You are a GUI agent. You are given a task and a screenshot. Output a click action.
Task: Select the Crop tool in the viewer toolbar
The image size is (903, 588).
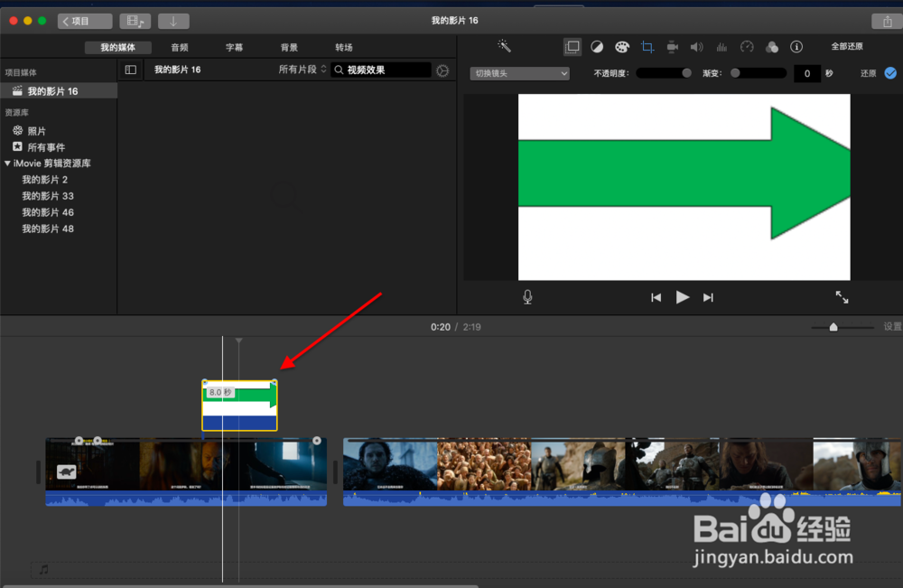point(647,46)
